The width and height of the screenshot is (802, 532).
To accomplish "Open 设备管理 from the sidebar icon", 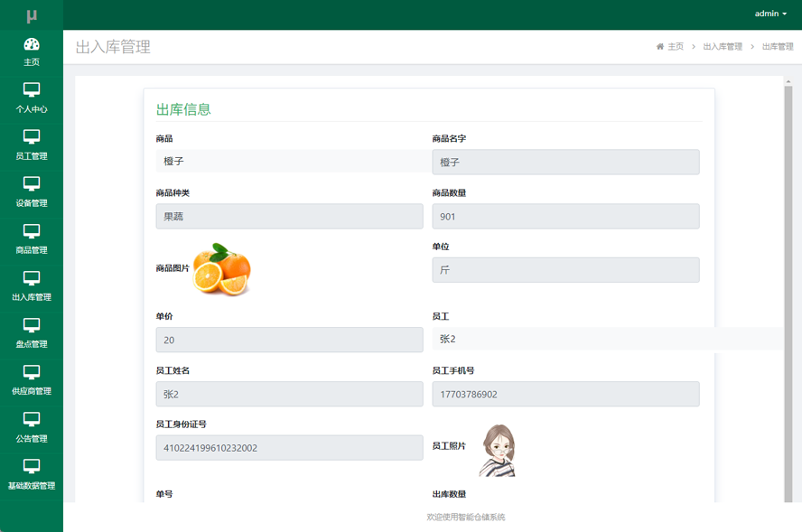I will 32,184.
